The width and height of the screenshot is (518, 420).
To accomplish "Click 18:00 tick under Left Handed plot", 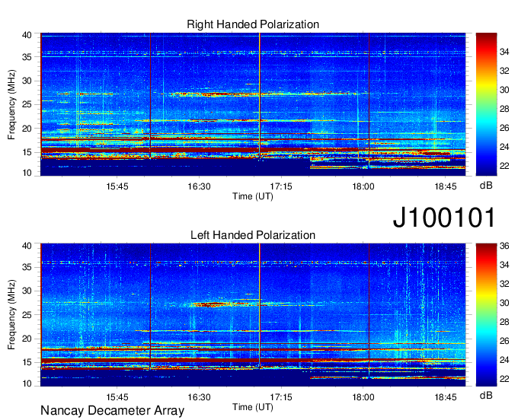I will coord(363,397).
